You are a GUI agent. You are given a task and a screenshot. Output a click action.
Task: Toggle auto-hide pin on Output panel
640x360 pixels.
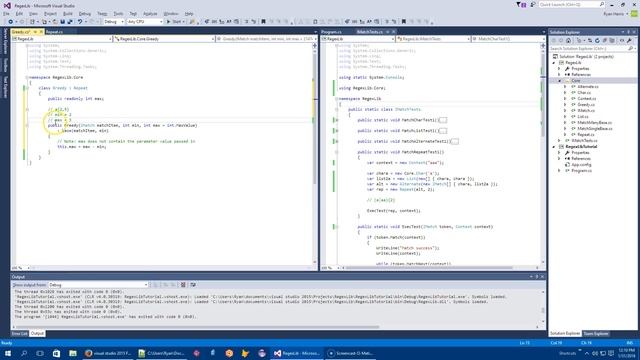click(x=536, y=277)
